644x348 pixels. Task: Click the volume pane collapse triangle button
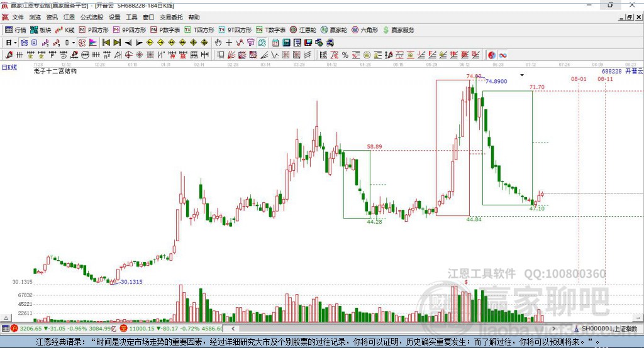(x=6, y=318)
